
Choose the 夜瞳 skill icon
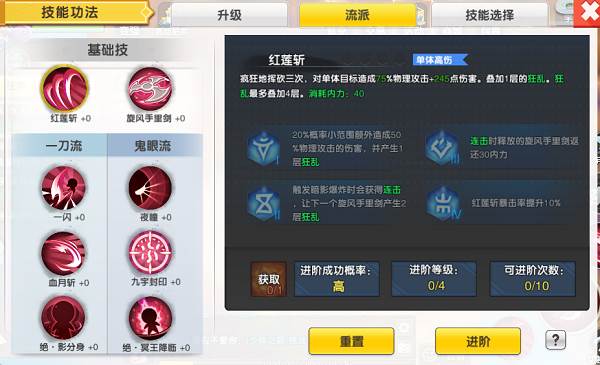pyautogui.click(x=150, y=188)
